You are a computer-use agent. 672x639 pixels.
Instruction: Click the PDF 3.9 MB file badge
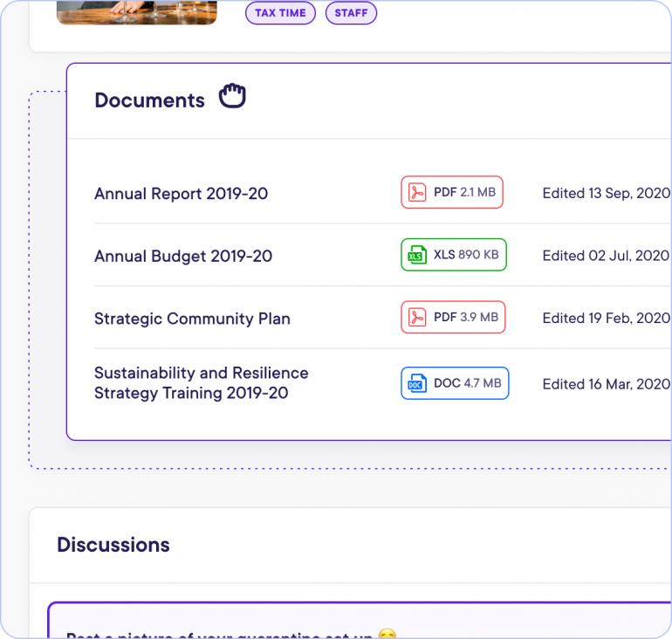[x=453, y=317]
